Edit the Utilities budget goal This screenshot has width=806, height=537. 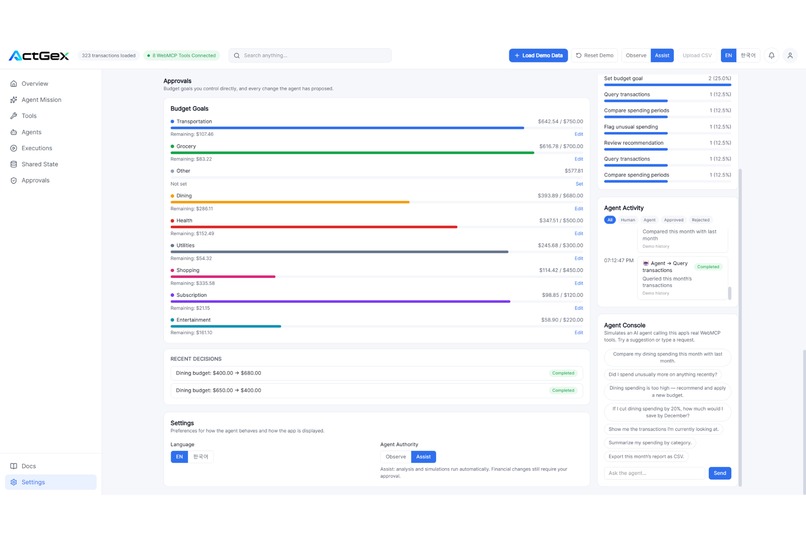click(579, 258)
